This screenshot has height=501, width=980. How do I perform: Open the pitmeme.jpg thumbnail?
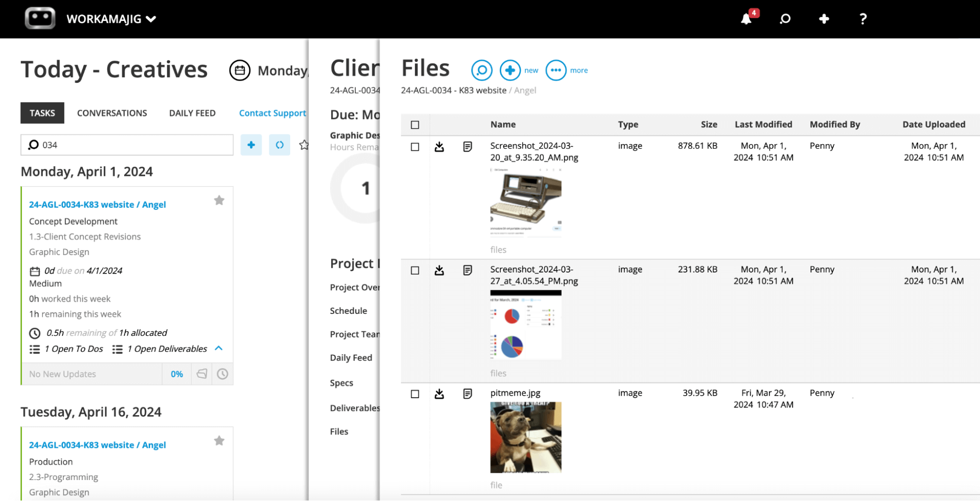point(525,437)
